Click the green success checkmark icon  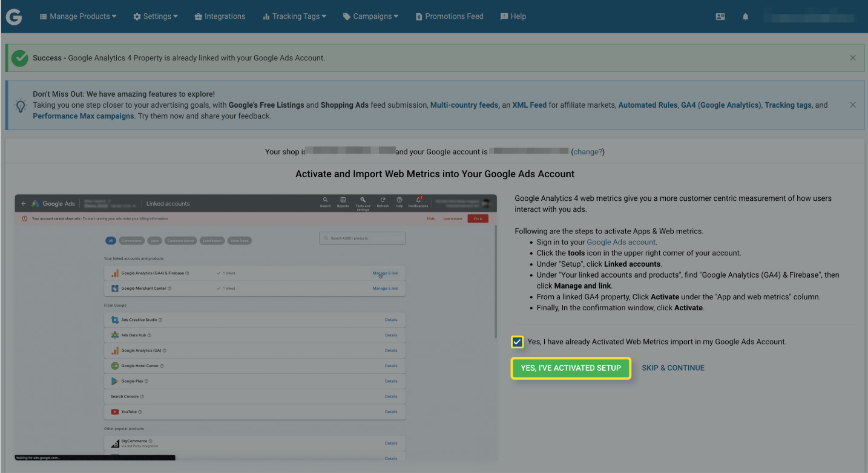[20, 58]
